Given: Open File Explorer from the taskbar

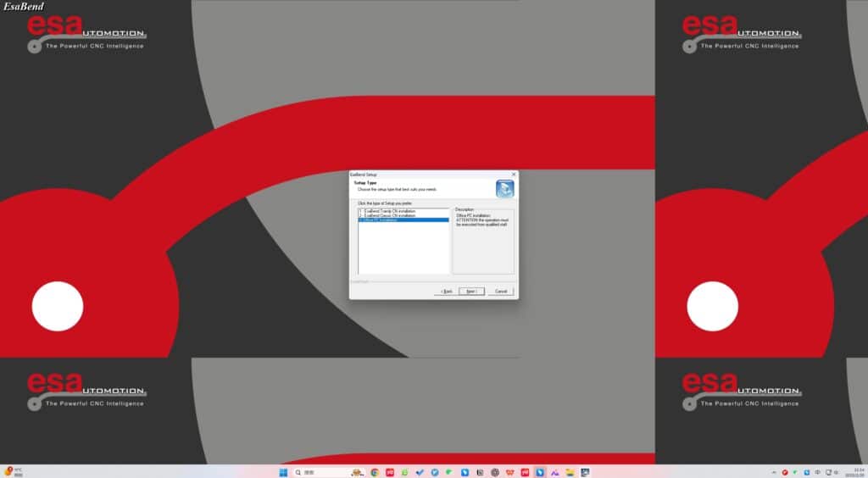Looking at the screenshot, I should pyautogui.click(x=570, y=472).
